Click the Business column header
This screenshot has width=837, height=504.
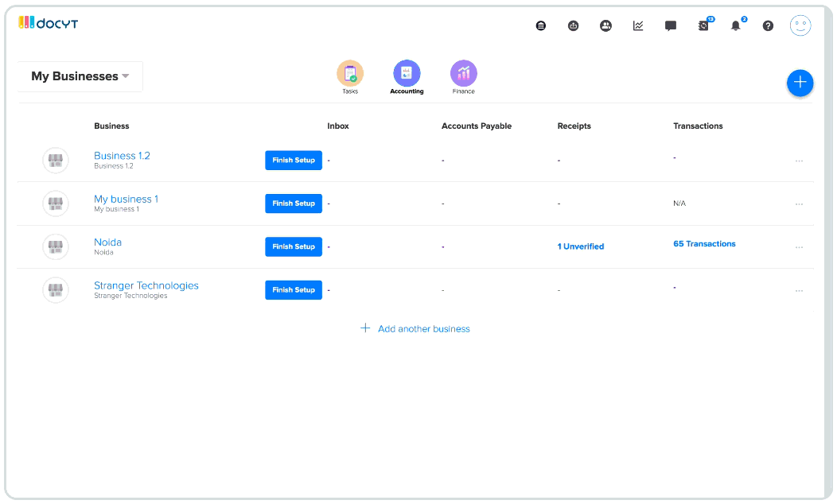click(x=111, y=126)
